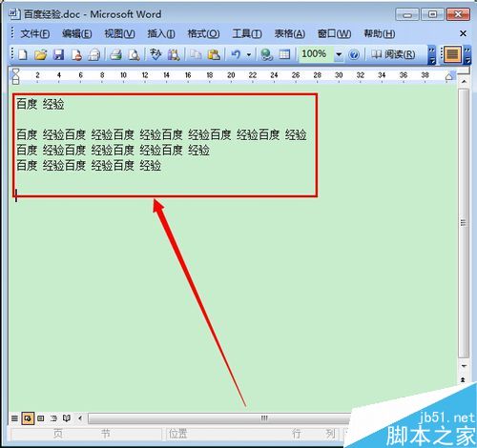Image resolution: width=477 pixels, height=448 pixels.
Task: Print the document with the printer icon
Action: 116,54
